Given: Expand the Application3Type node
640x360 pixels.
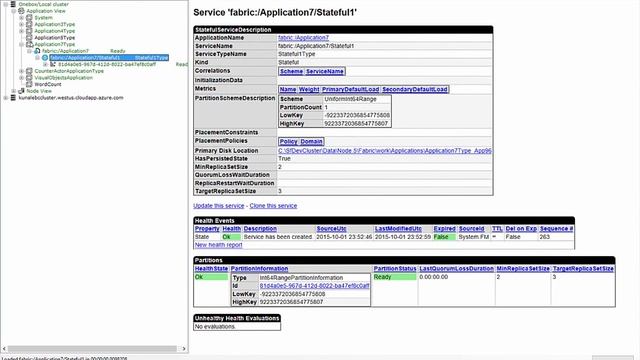Looking at the screenshot, I should point(22,24).
